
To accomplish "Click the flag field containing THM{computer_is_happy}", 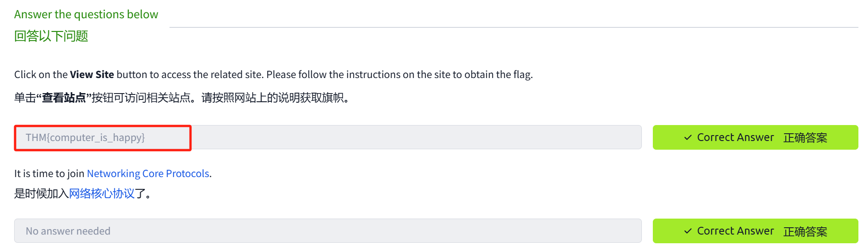I will (x=85, y=137).
